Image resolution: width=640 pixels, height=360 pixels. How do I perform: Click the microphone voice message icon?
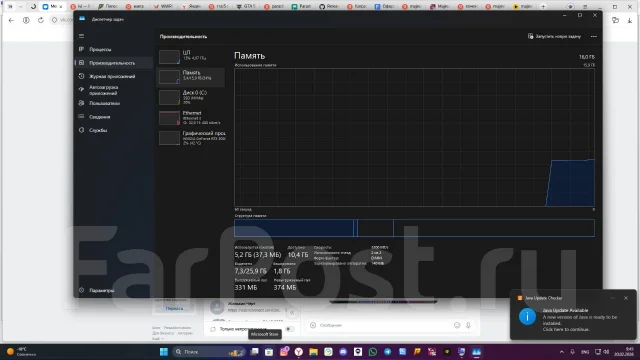[468, 325]
